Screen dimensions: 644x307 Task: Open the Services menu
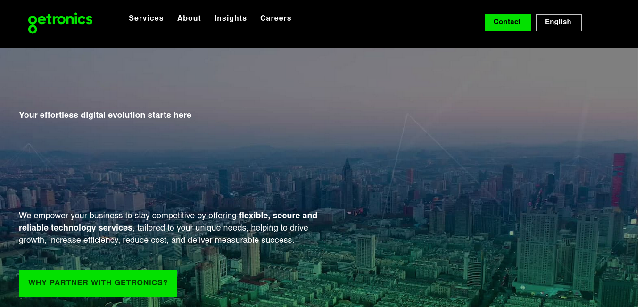point(146,18)
